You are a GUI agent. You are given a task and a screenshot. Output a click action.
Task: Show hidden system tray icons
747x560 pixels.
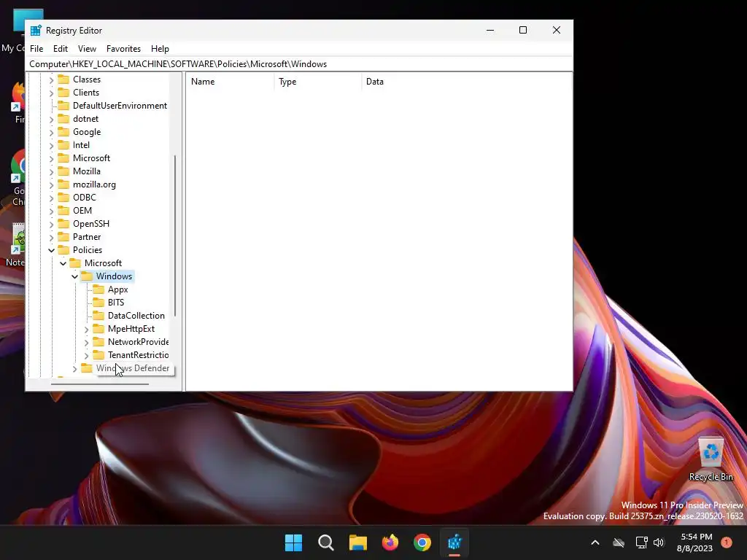click(595, 542)
